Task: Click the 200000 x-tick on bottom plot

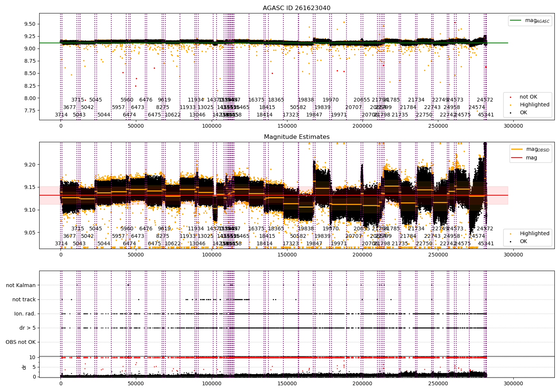Action: [x=363, y=383]
